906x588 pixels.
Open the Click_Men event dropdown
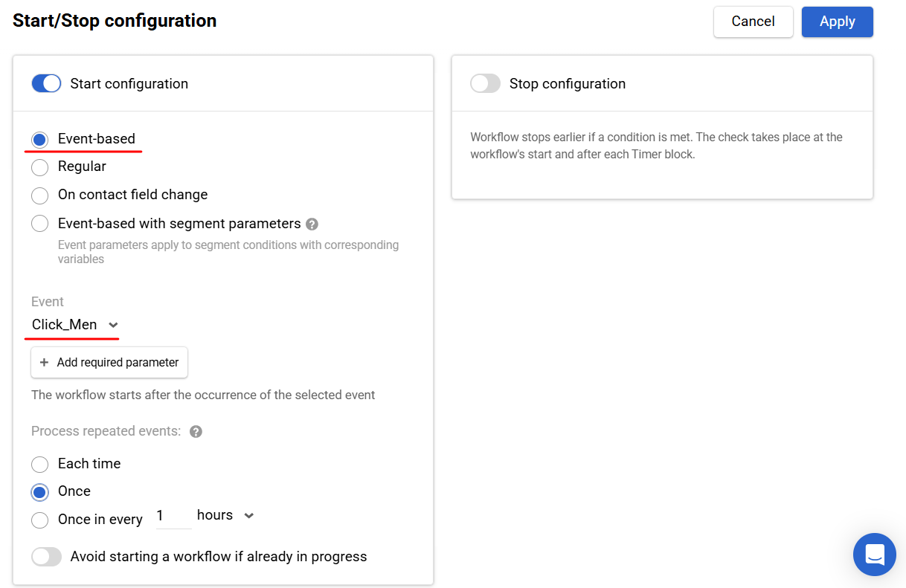[75, 325]
